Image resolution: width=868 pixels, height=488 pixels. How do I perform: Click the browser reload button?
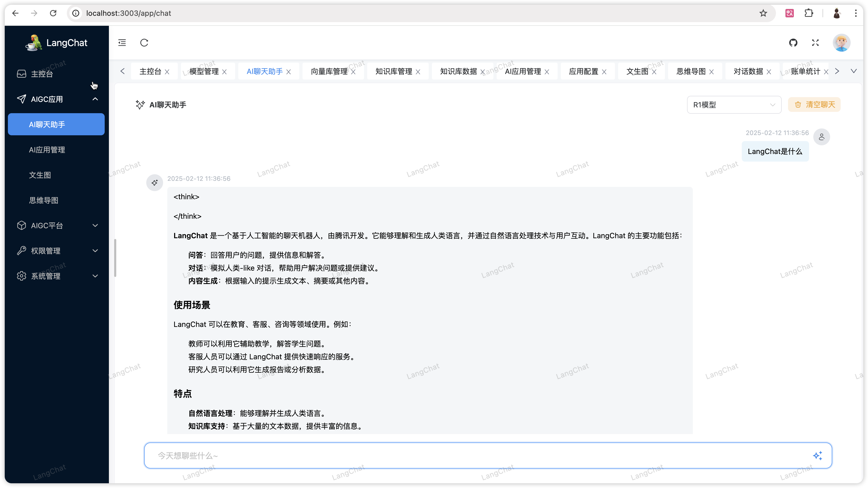pos(53,13)
